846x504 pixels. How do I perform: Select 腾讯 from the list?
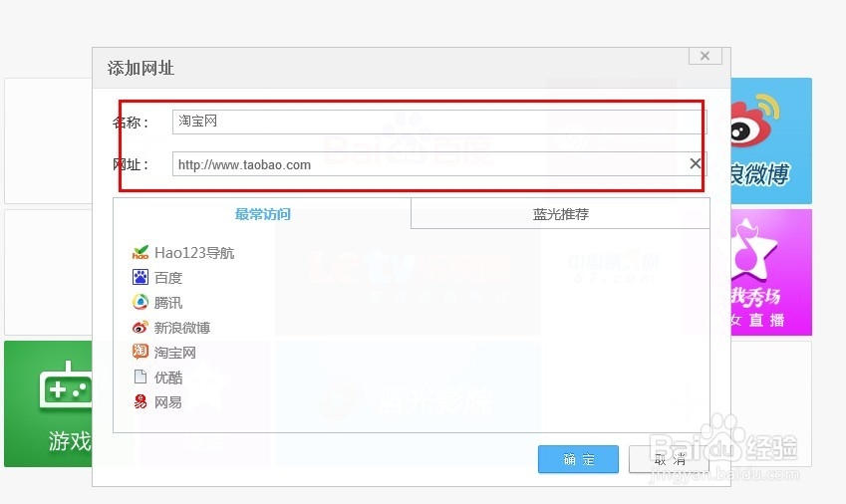pyautogui.click(x=168, y=303)
